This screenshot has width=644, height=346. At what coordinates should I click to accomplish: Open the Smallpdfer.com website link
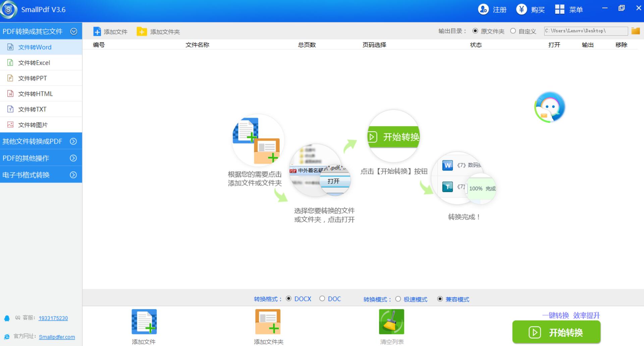coord(57,337)
